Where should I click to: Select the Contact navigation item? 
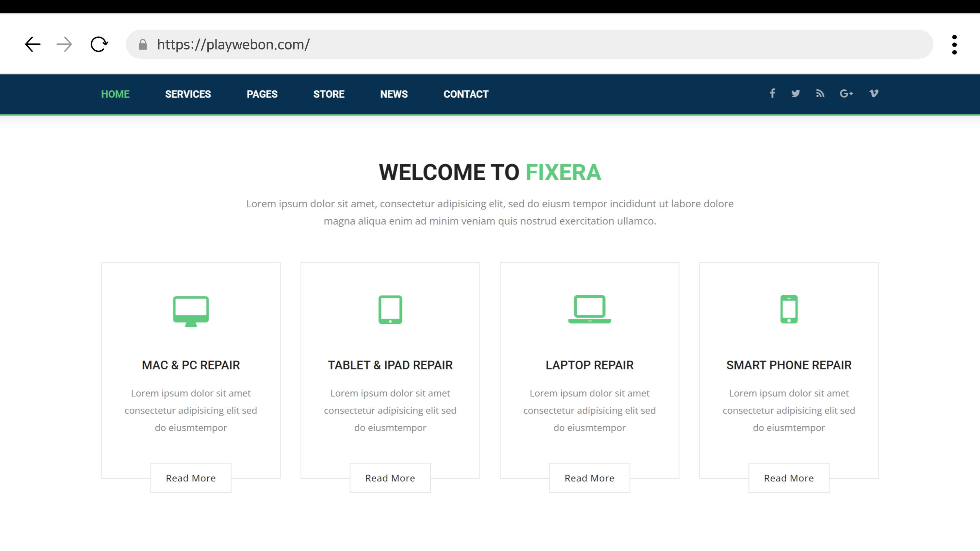click(466, 94)
